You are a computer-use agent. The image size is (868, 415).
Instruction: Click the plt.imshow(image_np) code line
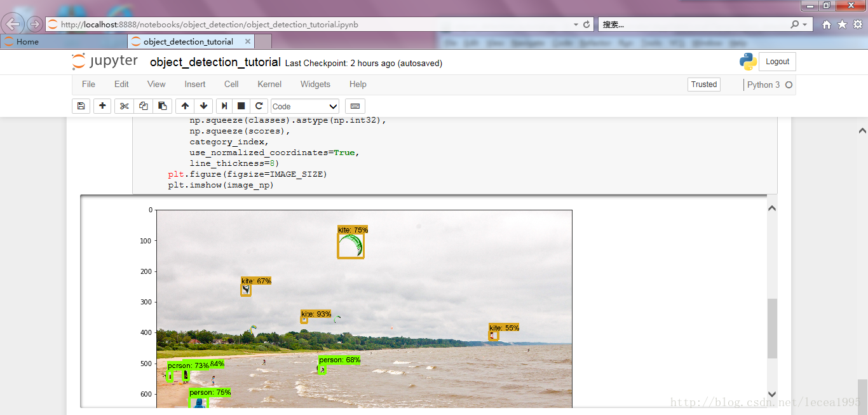[220, 185]
